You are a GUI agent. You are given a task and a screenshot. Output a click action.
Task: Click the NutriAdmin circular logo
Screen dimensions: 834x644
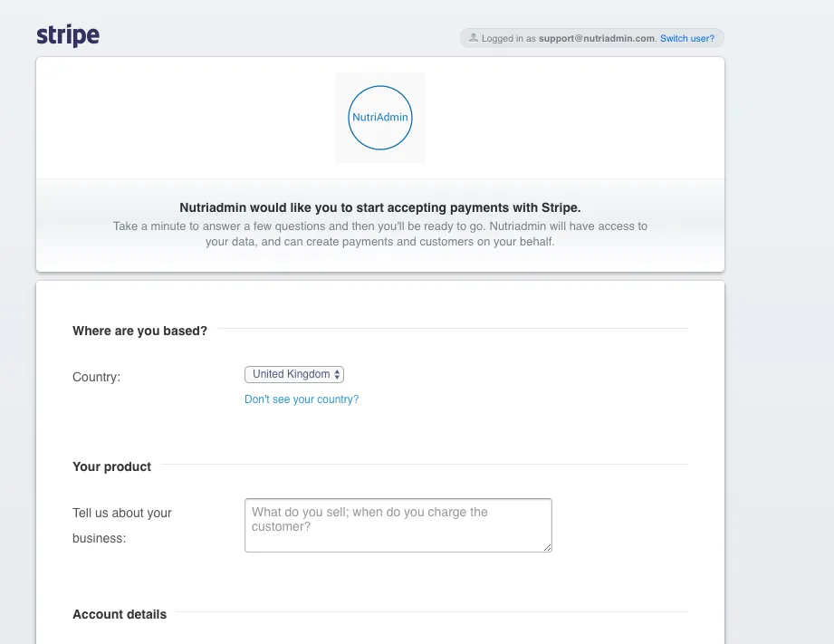click(380, 118)
